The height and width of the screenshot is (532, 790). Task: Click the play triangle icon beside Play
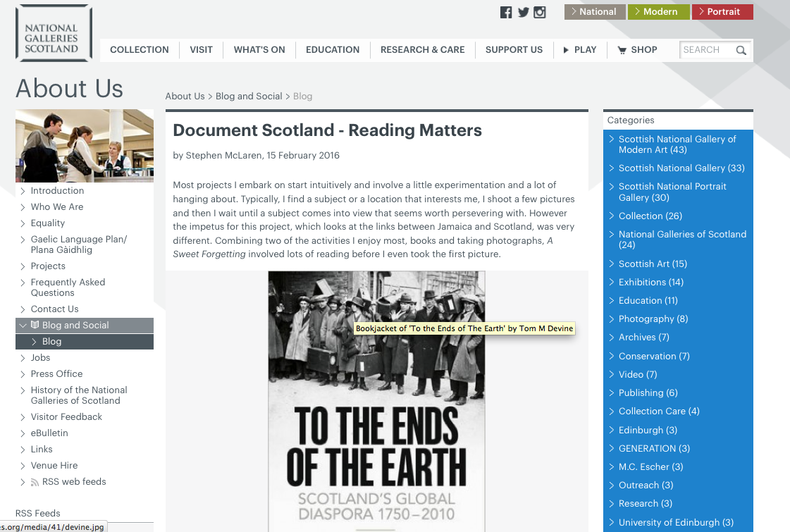click(566, 50)
